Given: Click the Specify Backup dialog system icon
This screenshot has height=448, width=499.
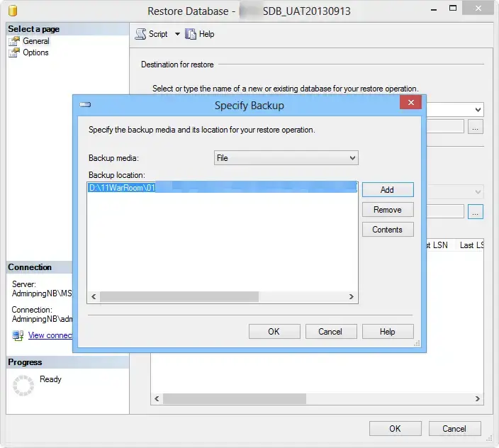Looking at the screenshot, I should 85,105.
